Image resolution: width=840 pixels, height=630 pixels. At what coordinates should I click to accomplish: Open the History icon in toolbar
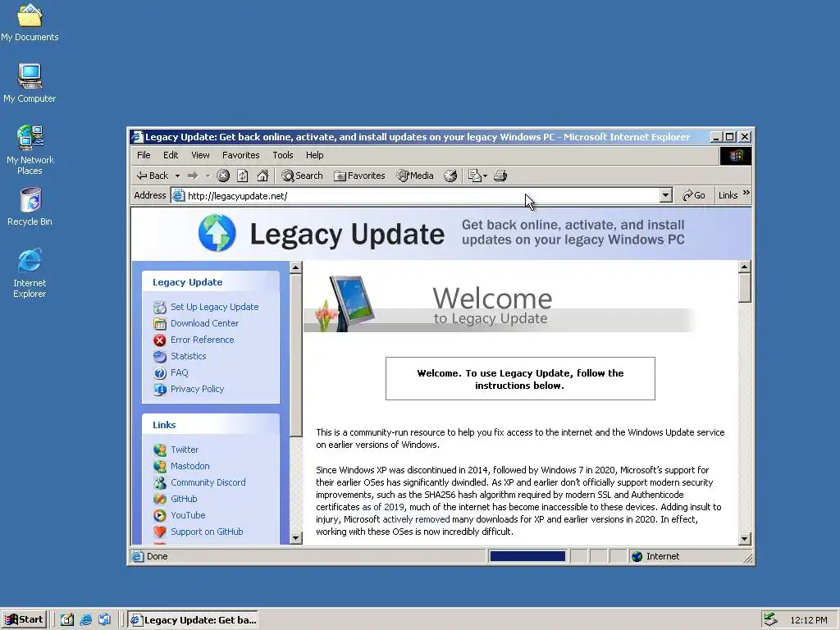click(450, 176)
